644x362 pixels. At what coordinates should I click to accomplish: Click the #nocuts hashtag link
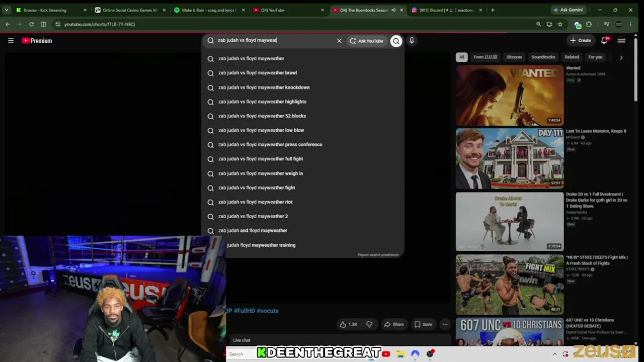(267, 311)
